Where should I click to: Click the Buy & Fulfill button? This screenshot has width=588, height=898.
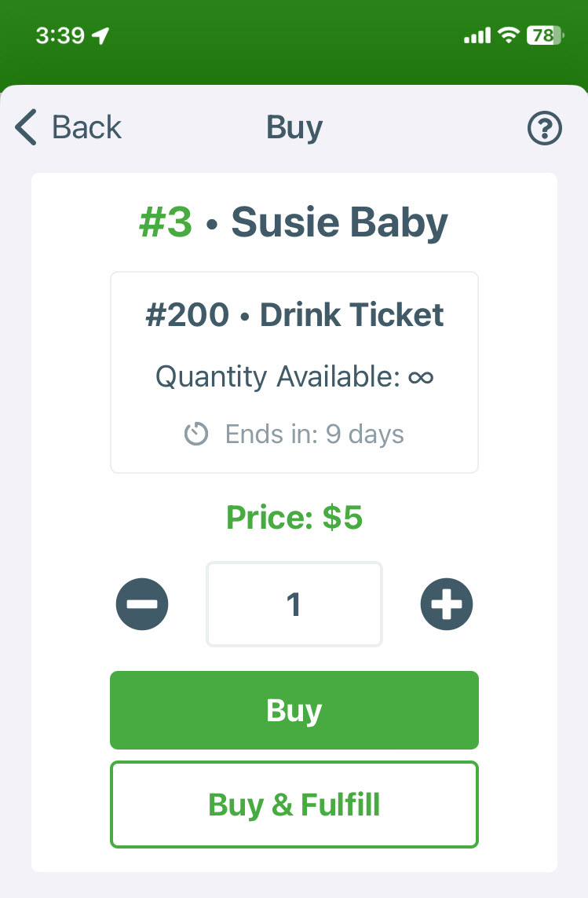pos(294,804)
